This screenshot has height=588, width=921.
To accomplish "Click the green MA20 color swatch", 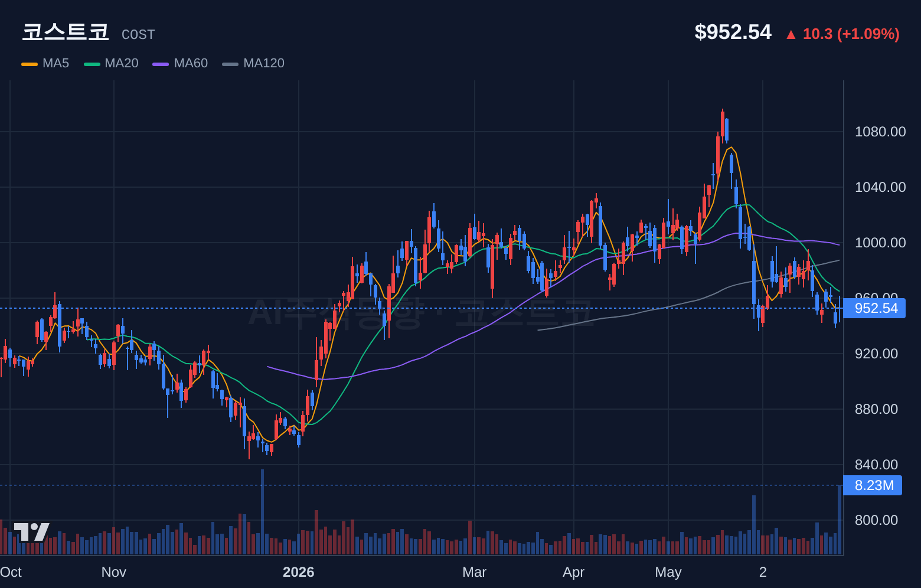I will click(x=92, y=64).
